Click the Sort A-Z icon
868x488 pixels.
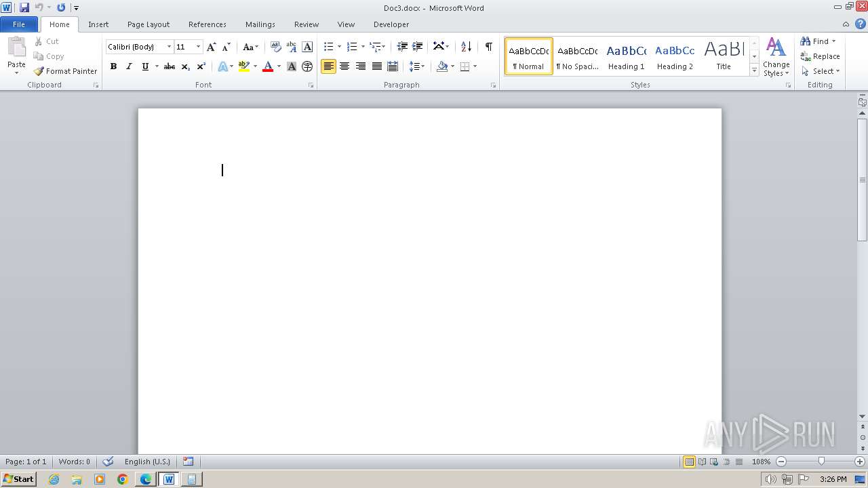click(x=466, y=47)
